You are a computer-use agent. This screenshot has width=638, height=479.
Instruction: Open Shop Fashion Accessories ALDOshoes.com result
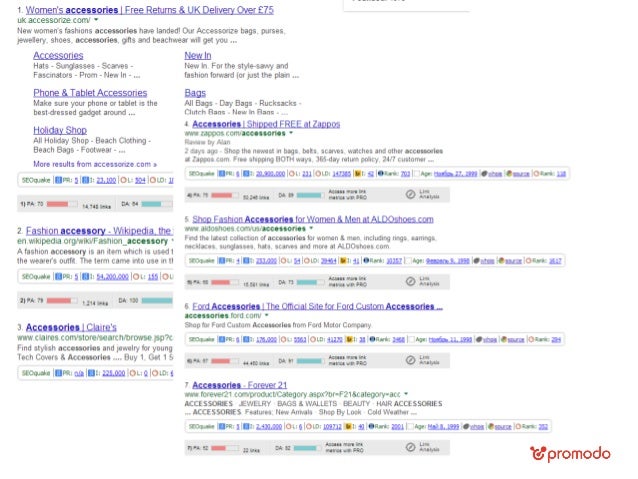point(313,219)
